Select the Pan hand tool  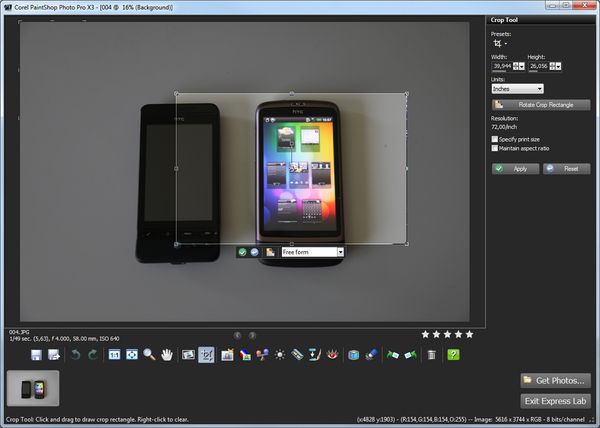(x=166, y=355)
